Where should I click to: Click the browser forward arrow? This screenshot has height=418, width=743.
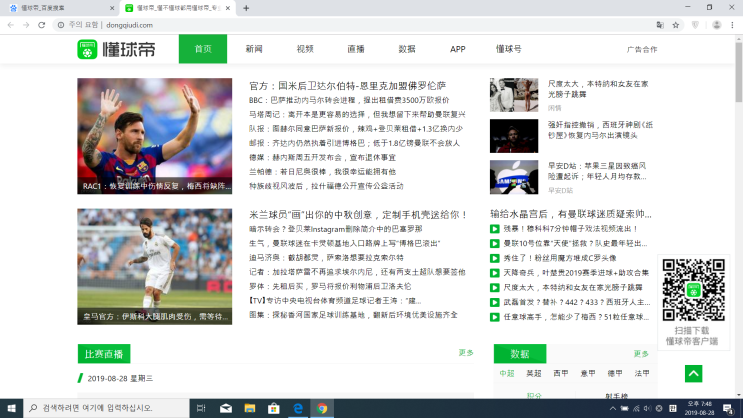coord(26,25)
